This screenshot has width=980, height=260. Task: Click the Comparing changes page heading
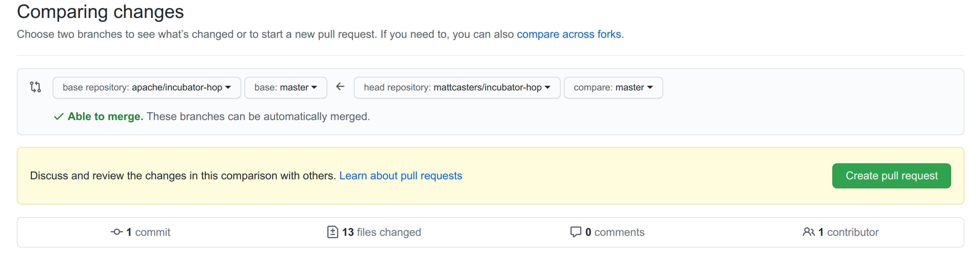click(100, 11)
